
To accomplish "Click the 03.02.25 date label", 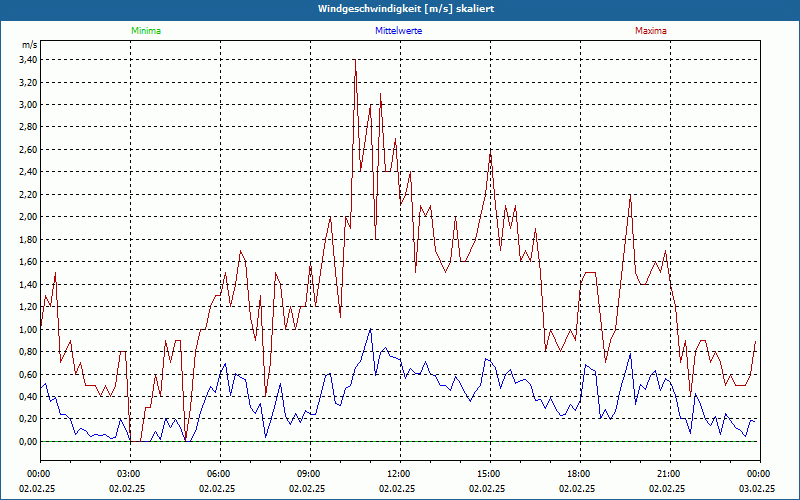I will [x=757, y=489].
